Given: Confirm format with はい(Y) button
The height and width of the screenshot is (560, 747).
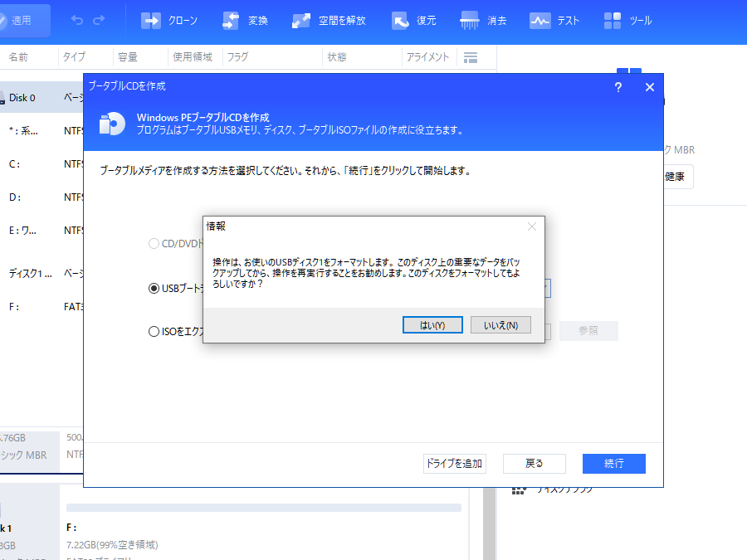Looking at the screenshot, I should click(432, 325).
